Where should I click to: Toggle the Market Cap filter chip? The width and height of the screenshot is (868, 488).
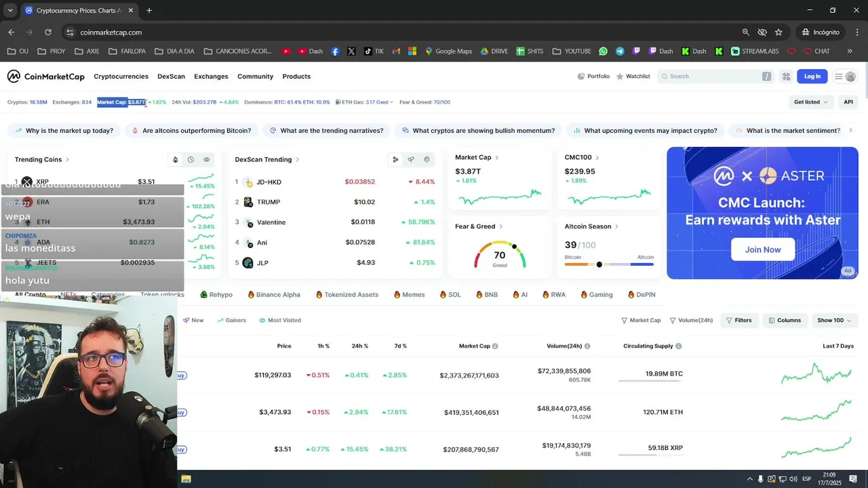pyautogui.click(x=641, y=320)
